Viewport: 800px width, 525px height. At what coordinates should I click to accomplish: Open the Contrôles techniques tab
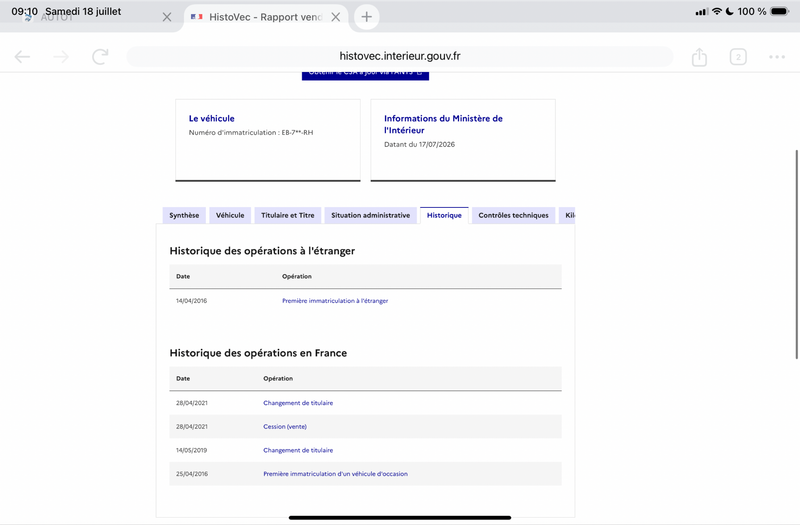pyautogui.click(x=513, y=215)
